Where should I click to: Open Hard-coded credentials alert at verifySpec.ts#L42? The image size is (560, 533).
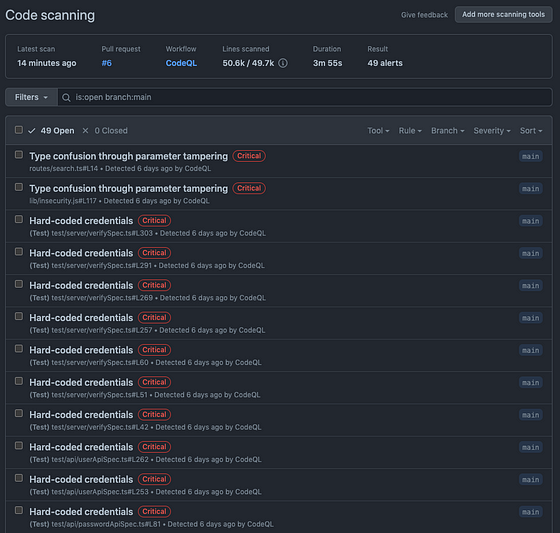click(x=81, y=415)
